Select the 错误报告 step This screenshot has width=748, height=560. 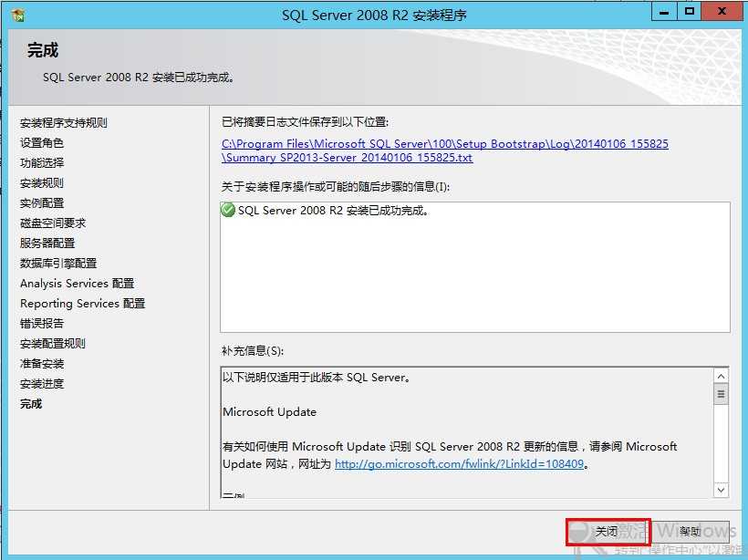click(41, 324)
